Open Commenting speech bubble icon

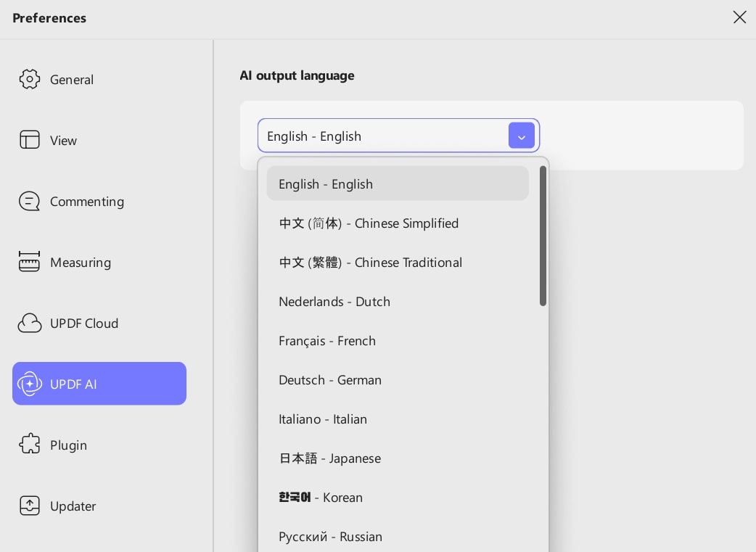pyautogui.click(x=30, y=201)
